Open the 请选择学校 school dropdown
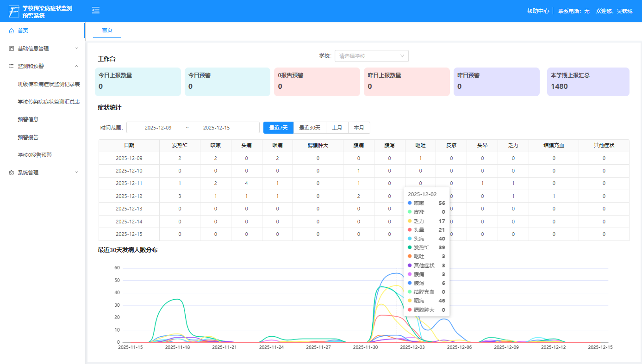This screenshot has height=364, width=642. coord(371,56)
